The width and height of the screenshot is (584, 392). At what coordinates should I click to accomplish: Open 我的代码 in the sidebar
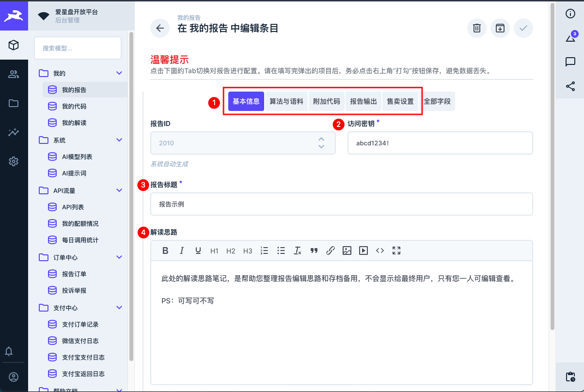click(x=74, y=106)
